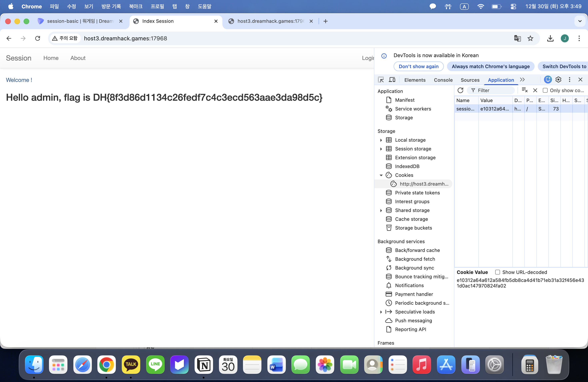Expand Local storage tree node
The width and height of the screenshot is (588, 382).
(381, 140)
